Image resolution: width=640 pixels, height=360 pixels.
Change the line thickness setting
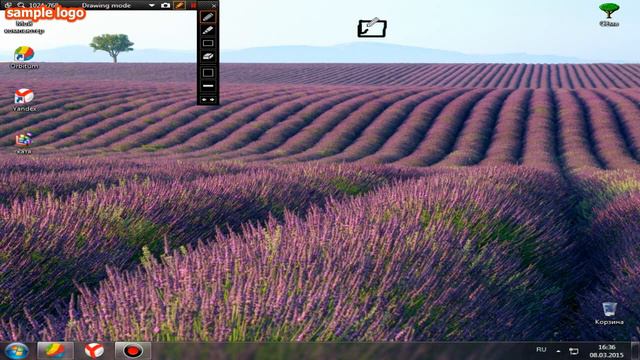(x=208, y=86)
